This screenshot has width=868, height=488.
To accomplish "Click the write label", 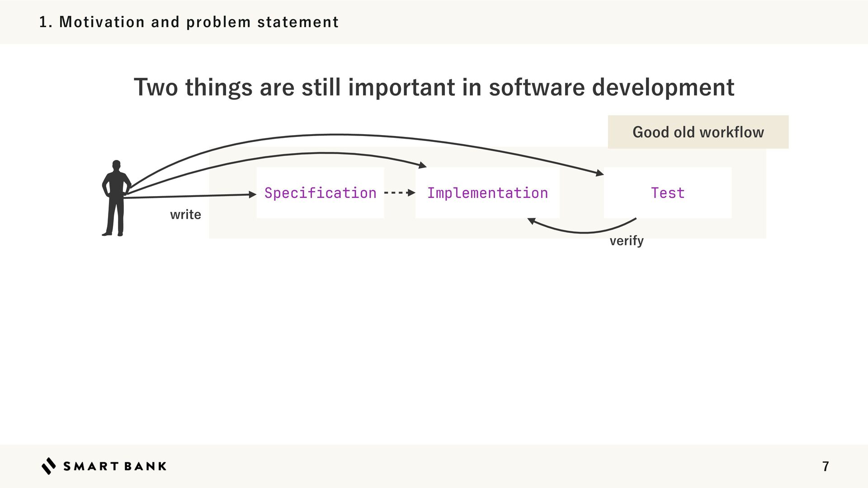I will pyautogui.click(x=185, y=215).
